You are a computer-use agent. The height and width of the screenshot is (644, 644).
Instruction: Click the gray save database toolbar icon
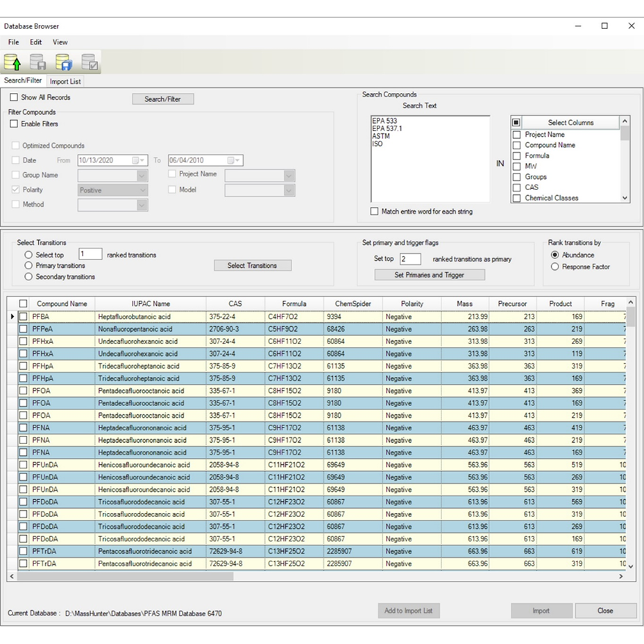point(37,63)
